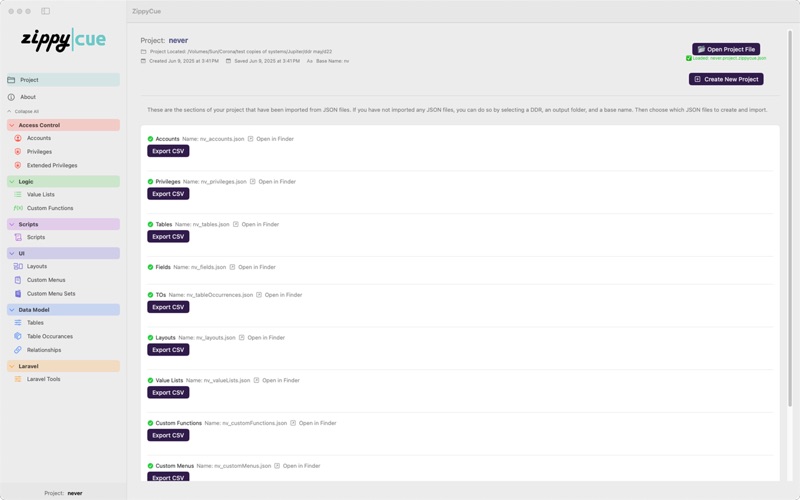Image resolution: width=800 pixels, height=500 pixels.
Task: Click the Finder icon next to nv_accounts.json
Action: point(251,139)
